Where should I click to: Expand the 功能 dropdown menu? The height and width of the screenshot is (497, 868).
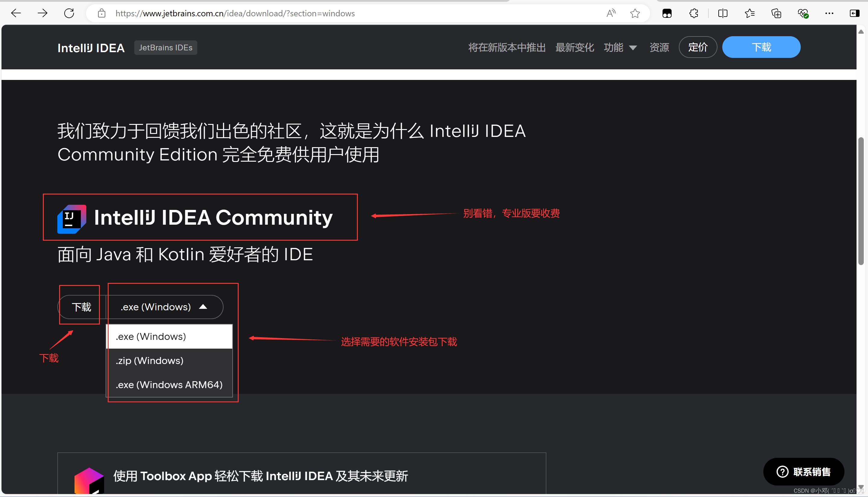[620, 47]
